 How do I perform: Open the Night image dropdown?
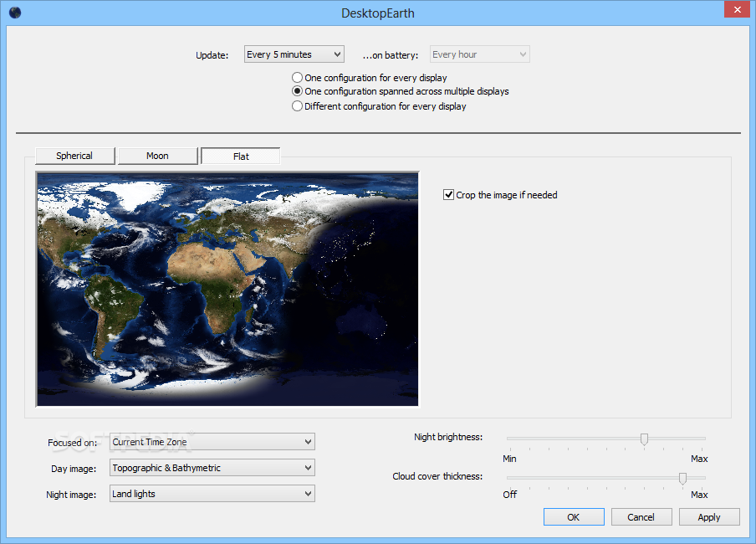[x=212, y=494]
